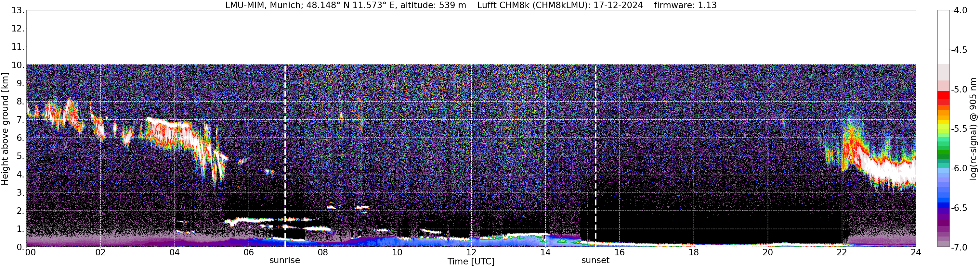This screenshot has height=268, width=980.
Task: Click the colorbar tick label '-7.0'
Action: pos(959,248)
